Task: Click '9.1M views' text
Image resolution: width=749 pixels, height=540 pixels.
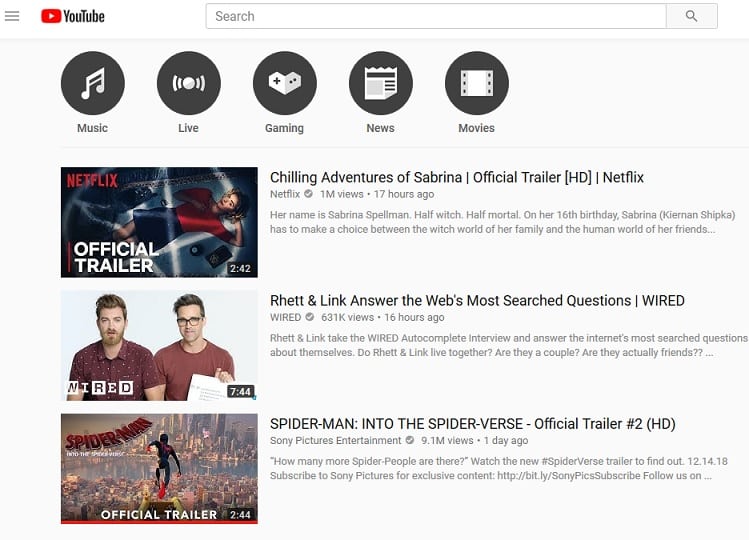Action: click(447, 441)
